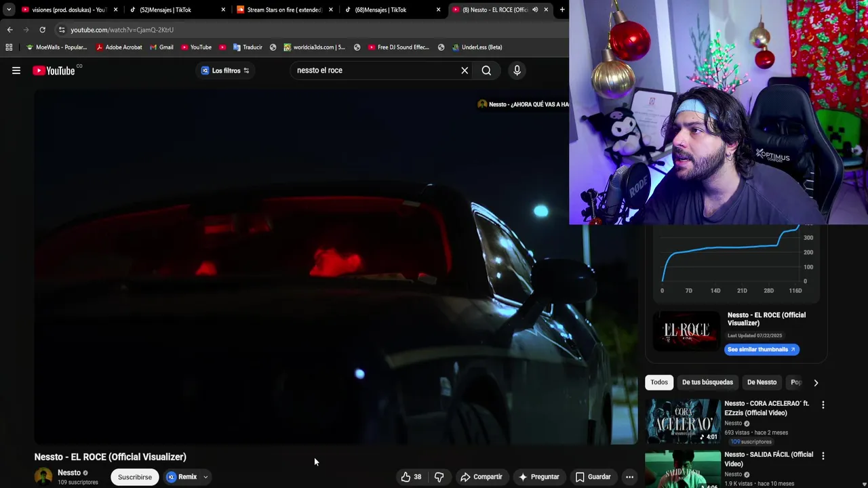Select the Todos filter chip
The width and height of the screenshot is (868, 488).
659,382
